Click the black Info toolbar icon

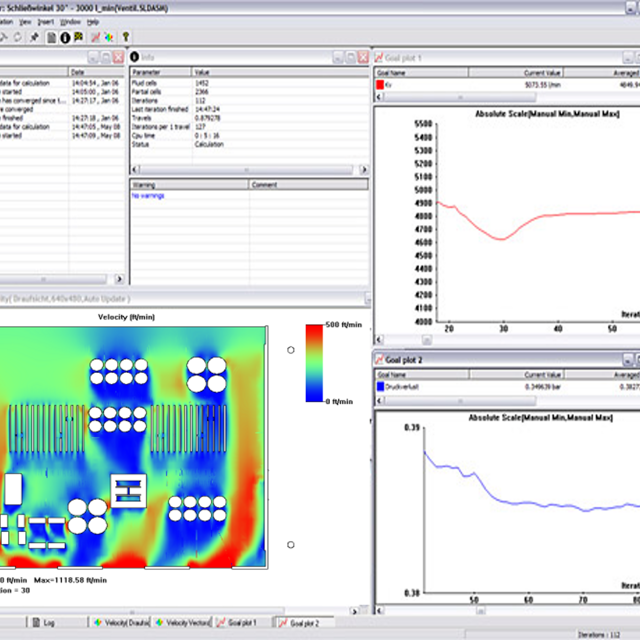pos(65,37)
